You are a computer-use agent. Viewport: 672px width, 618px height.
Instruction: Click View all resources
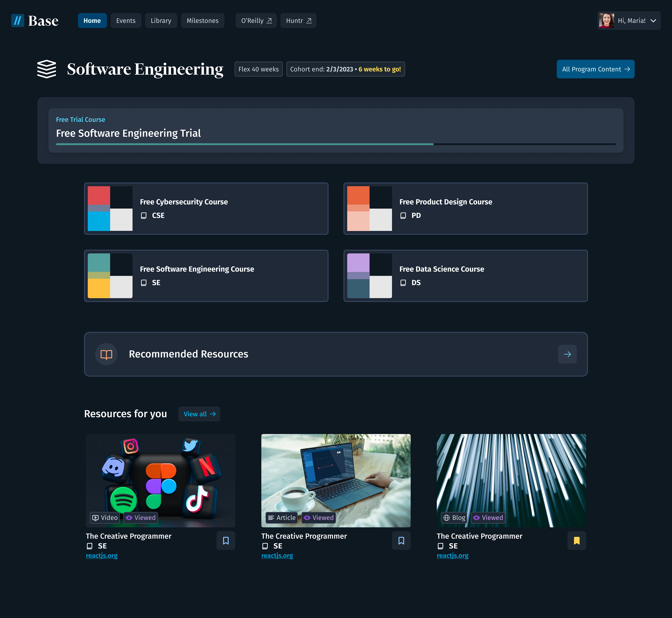199,414
